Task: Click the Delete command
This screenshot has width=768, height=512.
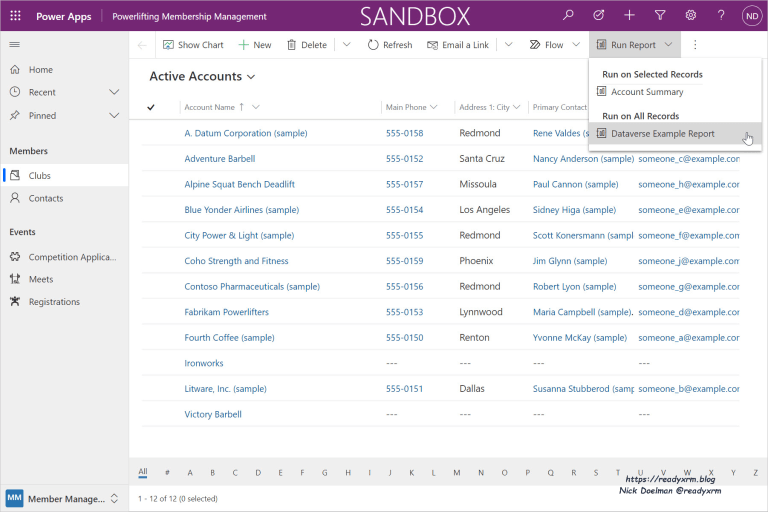Action: coord(307,45)
